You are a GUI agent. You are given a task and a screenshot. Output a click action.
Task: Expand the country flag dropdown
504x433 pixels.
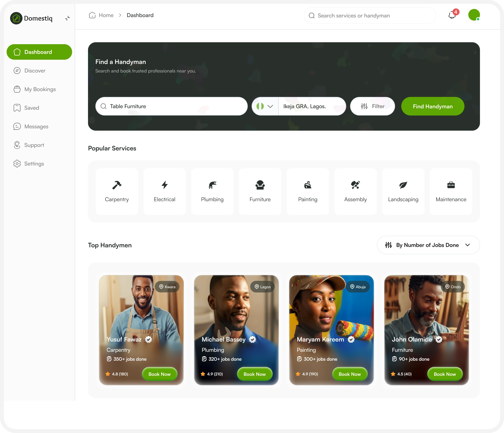click(265, 106)
